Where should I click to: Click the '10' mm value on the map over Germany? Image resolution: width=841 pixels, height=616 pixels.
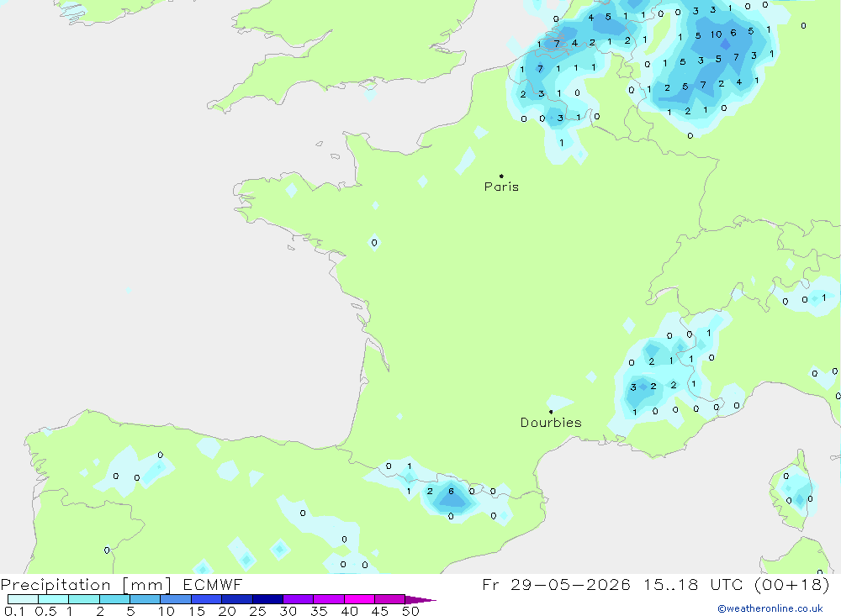[716, 34]
